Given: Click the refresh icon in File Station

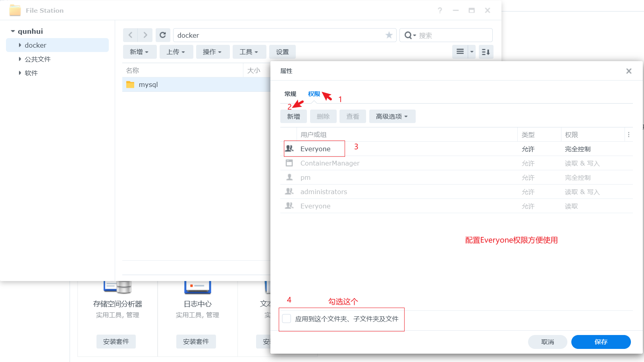Looking at the screenshot, I should 163,35.
